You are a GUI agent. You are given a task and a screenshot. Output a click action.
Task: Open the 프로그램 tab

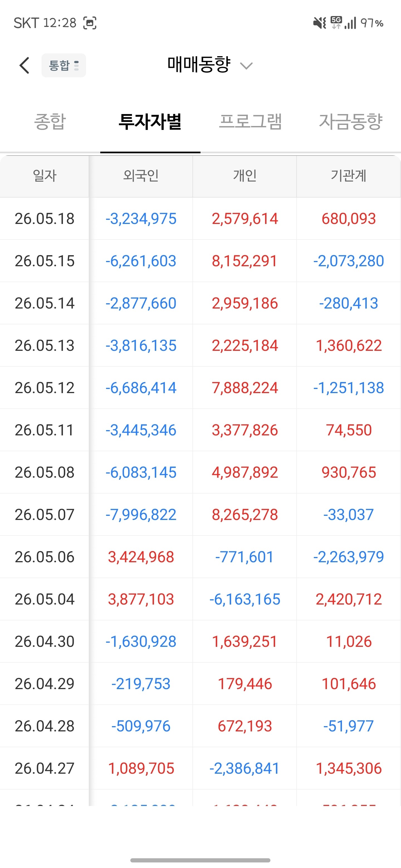(x=250, y=122)
